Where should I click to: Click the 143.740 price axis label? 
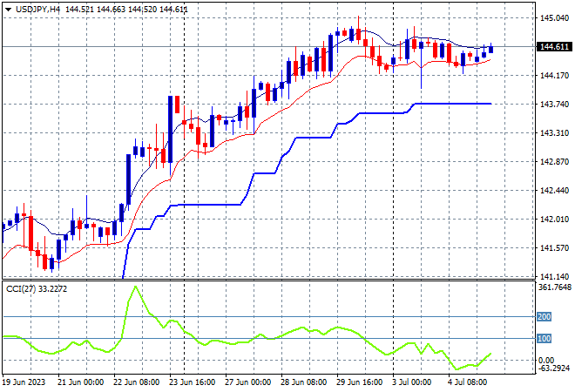point(554,105)
